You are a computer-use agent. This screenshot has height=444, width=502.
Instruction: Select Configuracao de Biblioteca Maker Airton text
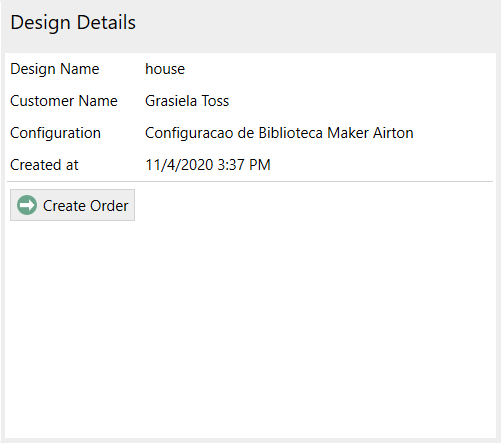tap(279, 133)
